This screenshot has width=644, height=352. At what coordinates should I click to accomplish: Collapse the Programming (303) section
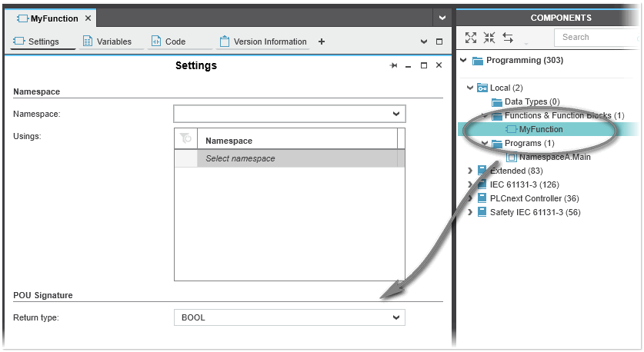pos(463,61)
